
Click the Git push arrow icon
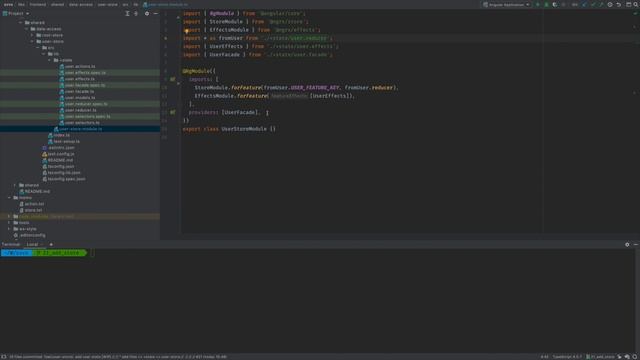coord(601,4)
